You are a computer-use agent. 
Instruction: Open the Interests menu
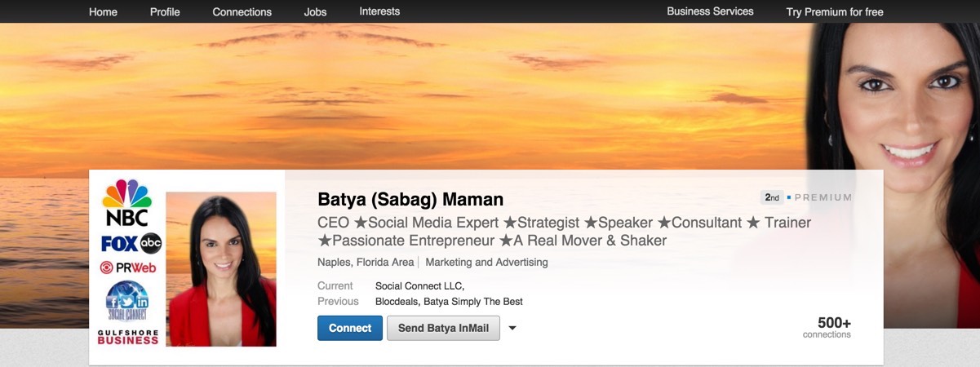[x=379, y=11]
